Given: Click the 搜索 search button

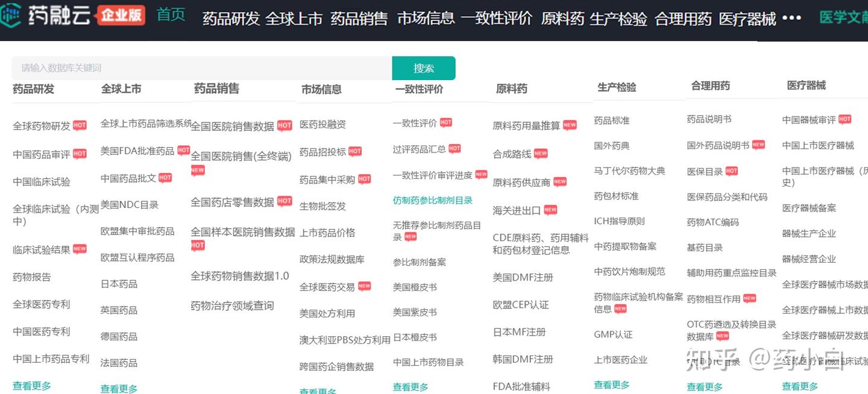Looking at the screenshot, I should click(423, 68).
